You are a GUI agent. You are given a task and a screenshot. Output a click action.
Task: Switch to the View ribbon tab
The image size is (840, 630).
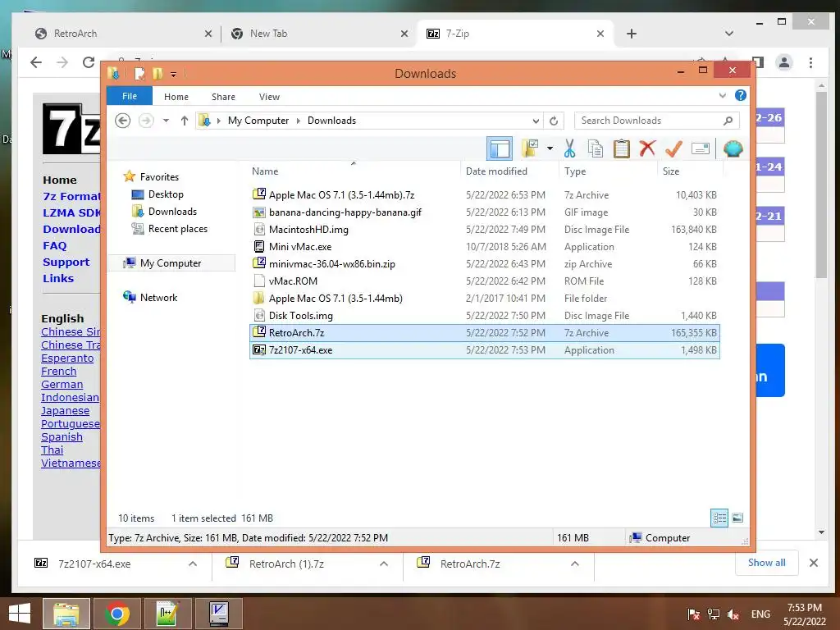point(269,97)
